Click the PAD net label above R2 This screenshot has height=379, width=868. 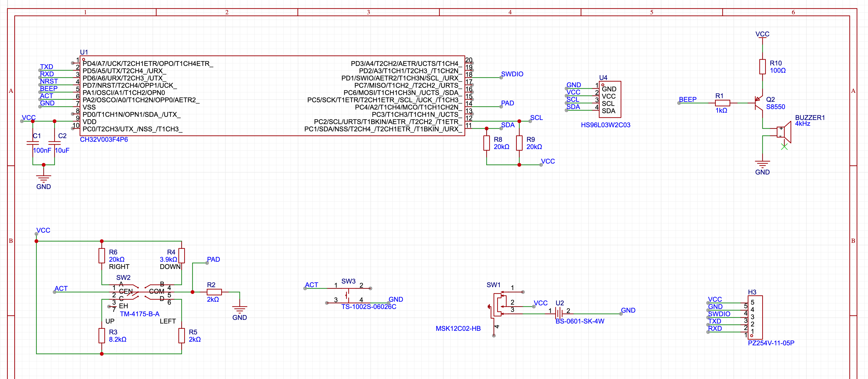[x=213, y=260]
